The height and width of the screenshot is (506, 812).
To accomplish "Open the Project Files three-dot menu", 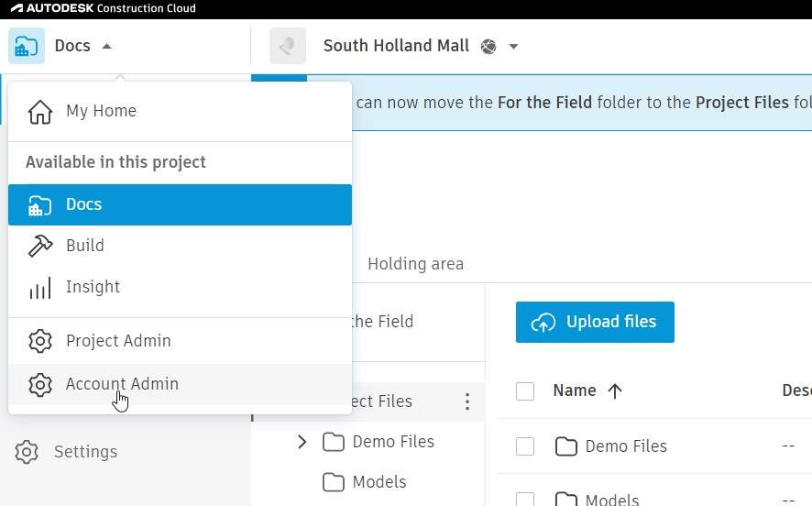I will pyautogui.click(x=466, y=401).
